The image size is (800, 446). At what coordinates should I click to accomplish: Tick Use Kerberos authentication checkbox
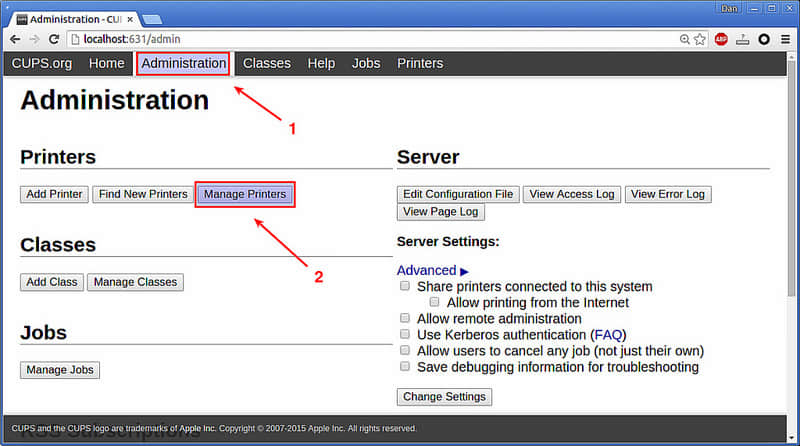[x=405, y=334]
